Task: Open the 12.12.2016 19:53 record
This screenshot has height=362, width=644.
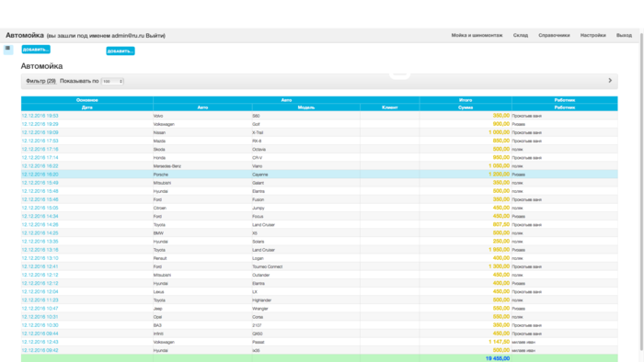Action: (x=40, y=116)
